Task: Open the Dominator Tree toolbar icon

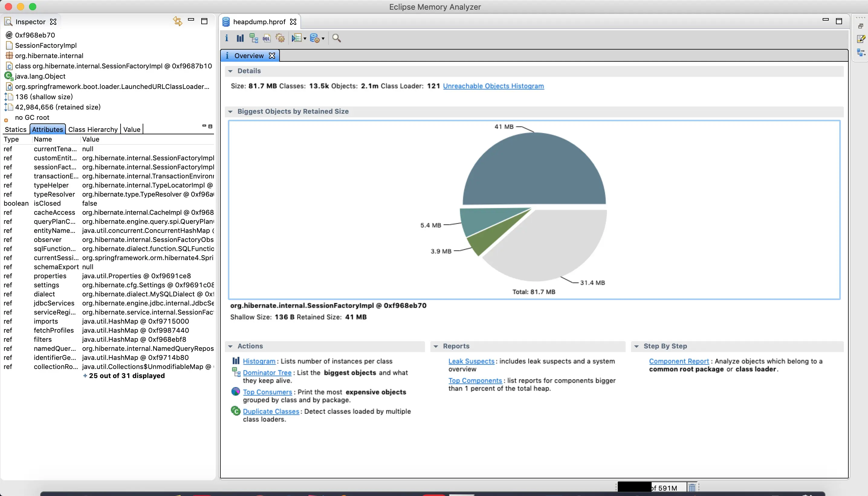Action: click(254, 38)
